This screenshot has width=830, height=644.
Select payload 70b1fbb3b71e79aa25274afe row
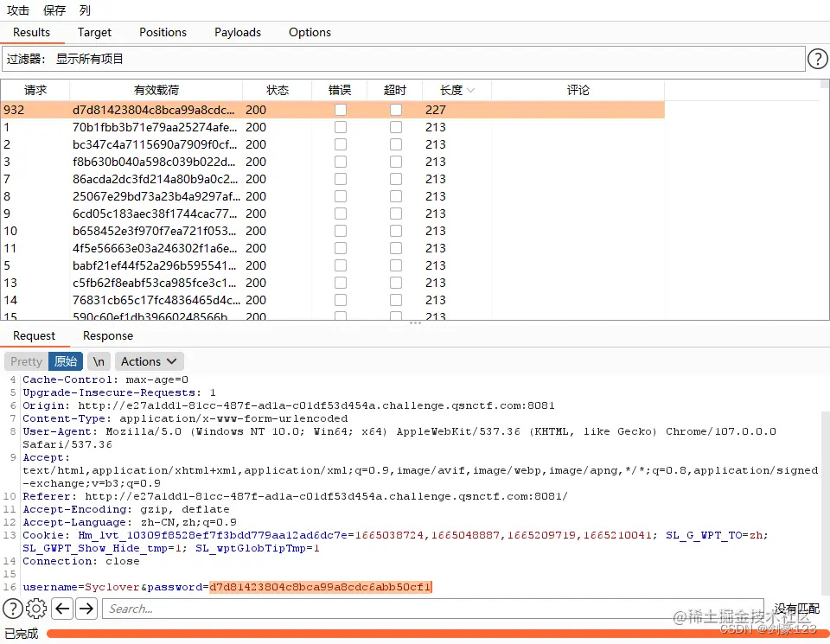(x=332, y=127)
